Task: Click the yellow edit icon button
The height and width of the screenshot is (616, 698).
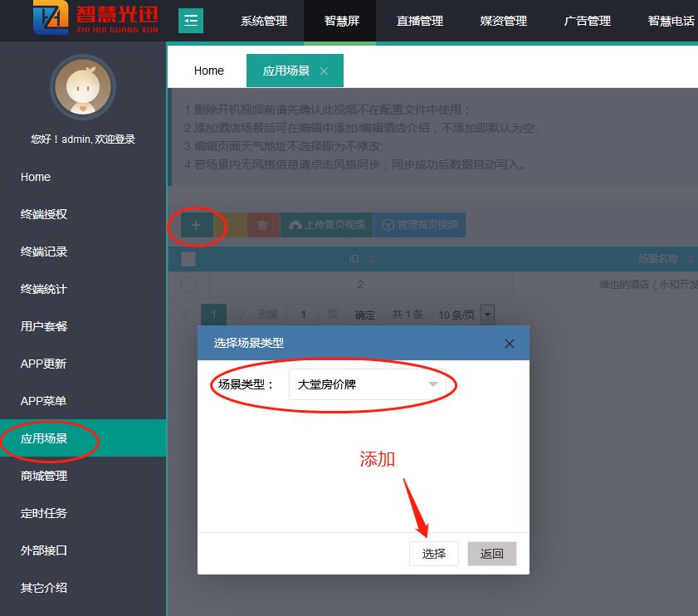Action: [x=229, y=225]
